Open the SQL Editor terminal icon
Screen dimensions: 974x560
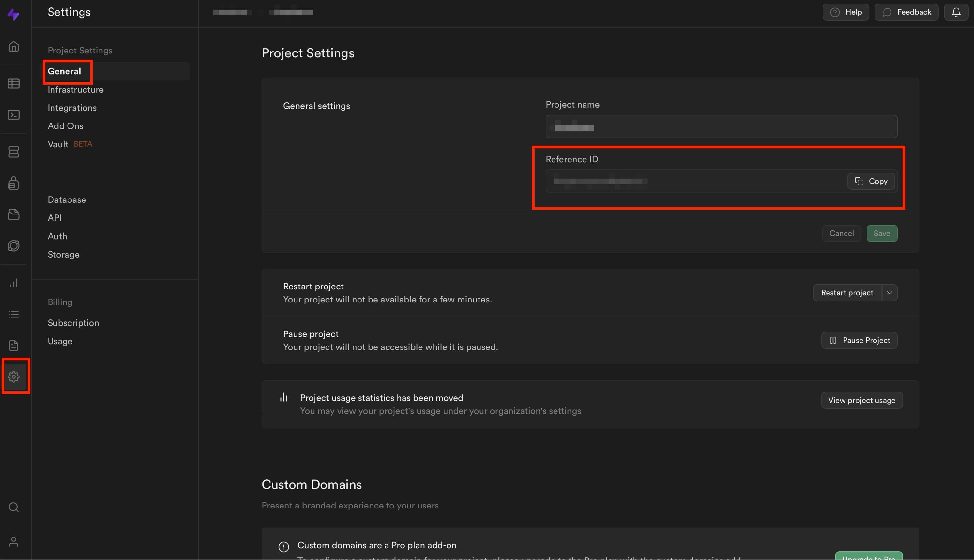coord(14,115)
